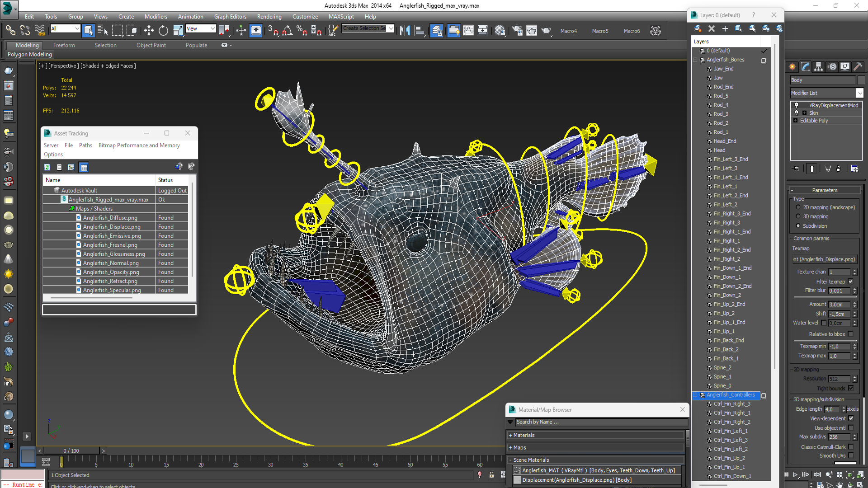The image size is (868, 488).
Task: Click Polygon Modeling panel button
Action: (x=30, y=54)
